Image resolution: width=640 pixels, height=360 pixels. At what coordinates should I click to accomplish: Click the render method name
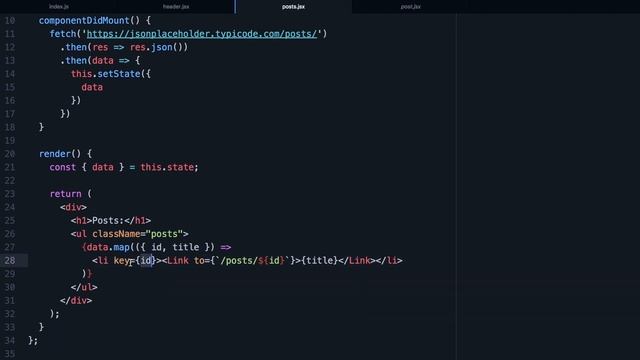click(x=55, y=154)
